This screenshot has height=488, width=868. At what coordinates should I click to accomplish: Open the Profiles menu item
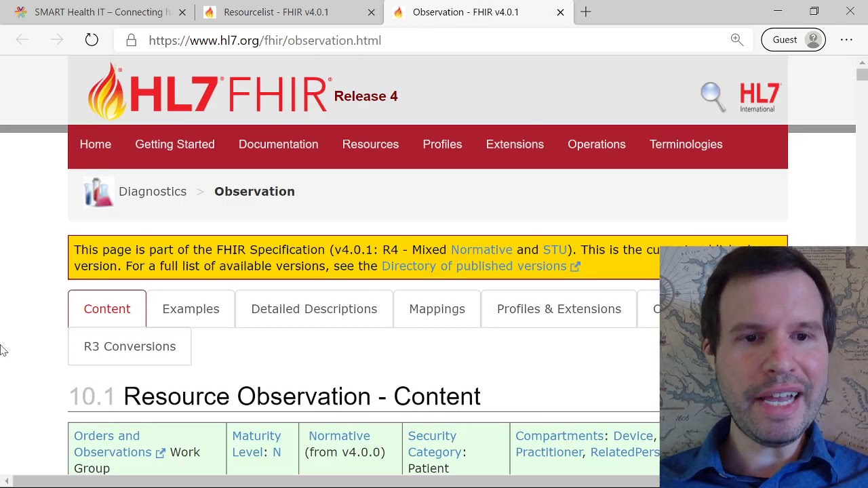[x=442, y=144]
